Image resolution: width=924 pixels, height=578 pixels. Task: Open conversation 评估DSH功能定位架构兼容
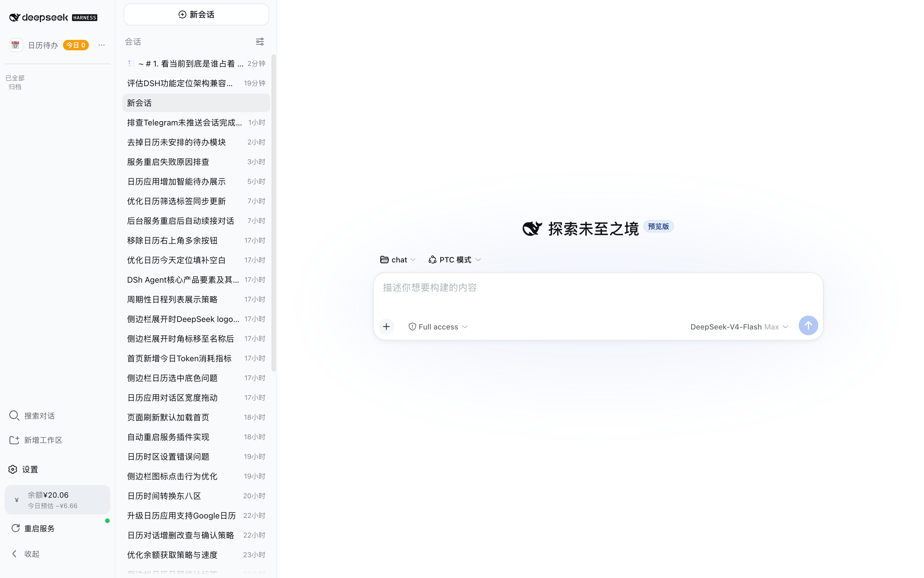tap(196, 83)
